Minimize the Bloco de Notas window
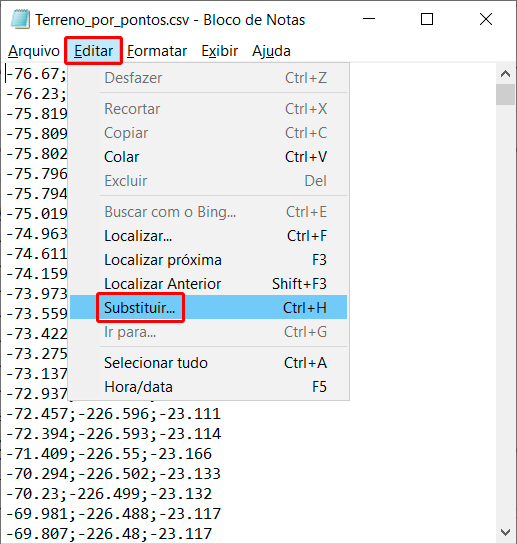 click(369, 19)
